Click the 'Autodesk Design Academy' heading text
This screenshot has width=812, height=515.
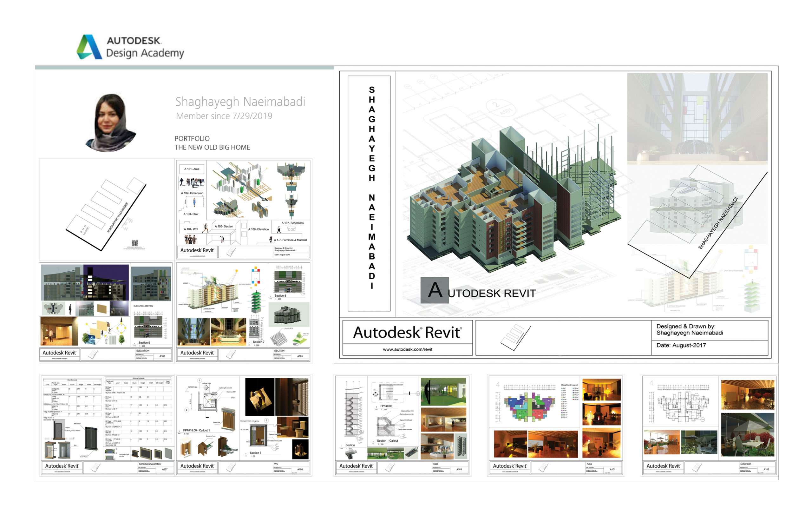tap(145, 47)
